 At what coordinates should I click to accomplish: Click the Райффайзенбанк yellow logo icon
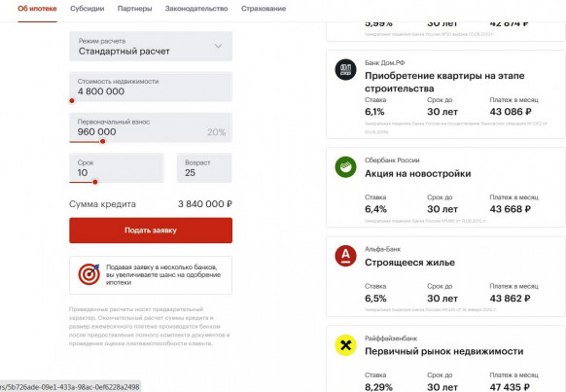pyautogui.click(x=345, y=345)
